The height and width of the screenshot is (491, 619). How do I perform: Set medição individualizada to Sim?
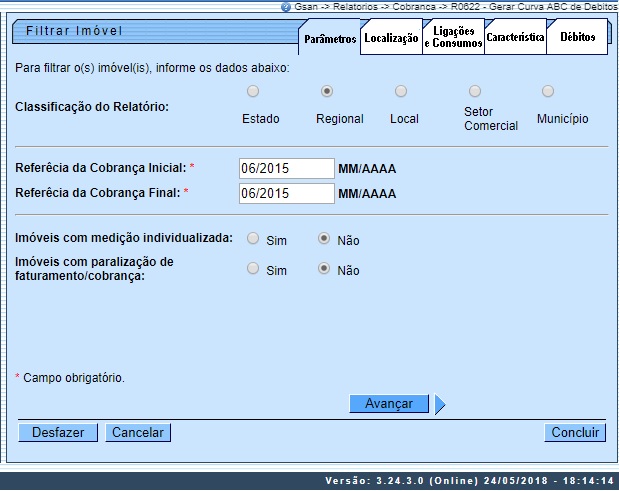click(253, 239)
